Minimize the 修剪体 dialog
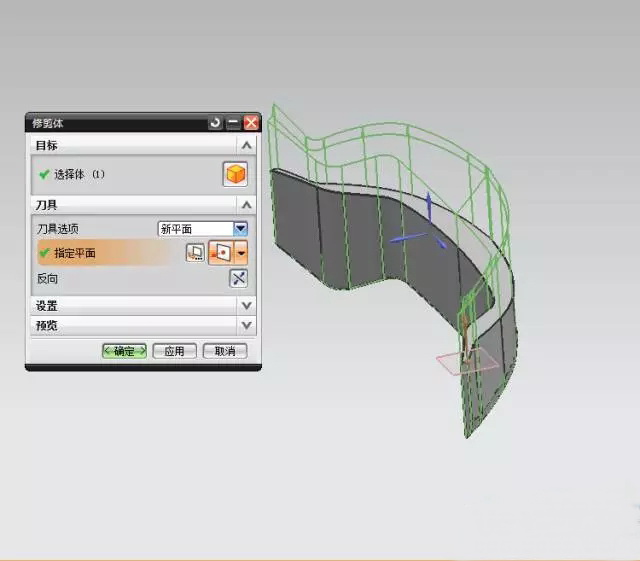The width and height of the screenshot is (640, 561). click(x=233, y=123)
